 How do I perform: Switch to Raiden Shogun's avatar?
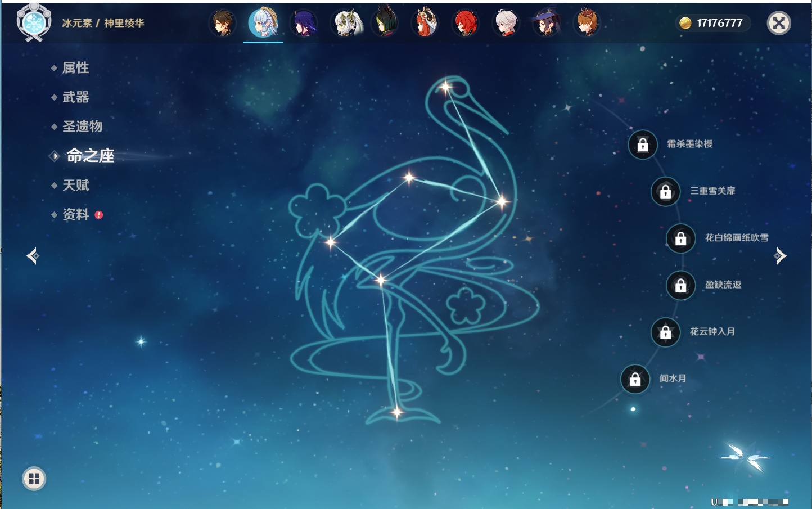(x=304, y=23)
